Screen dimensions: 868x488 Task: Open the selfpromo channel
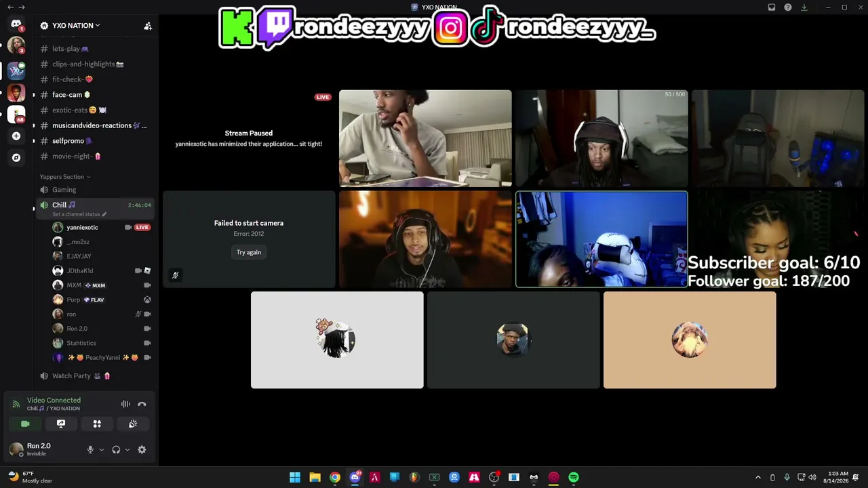pyautogui.click(x=95, y=141)
